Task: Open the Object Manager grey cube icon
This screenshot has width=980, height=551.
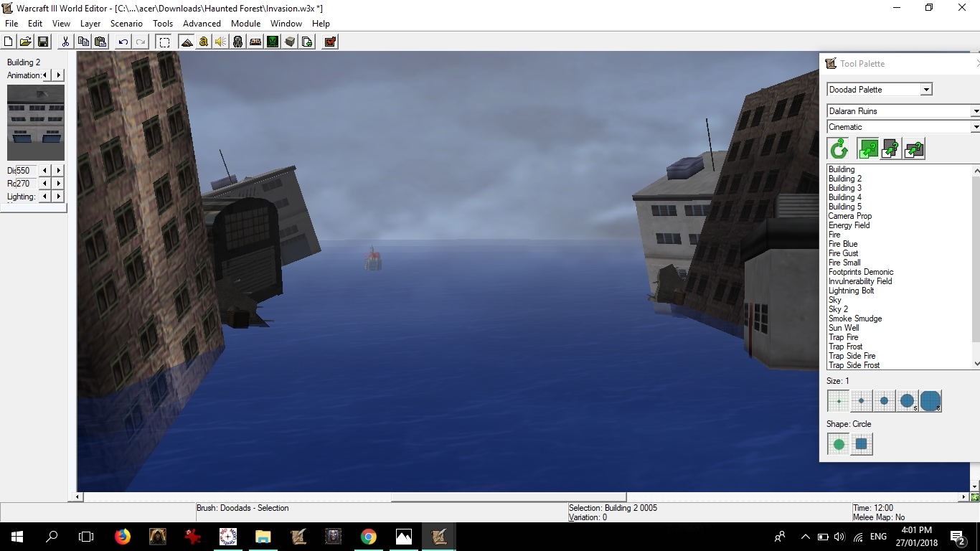Action: click(x=290, y=42)
